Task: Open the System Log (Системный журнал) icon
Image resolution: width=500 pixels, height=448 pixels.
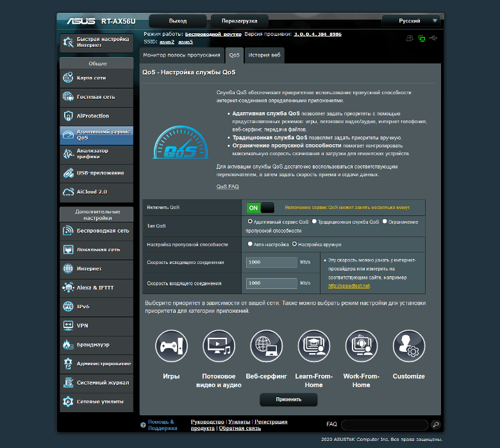Action: [x=68, y=383]
